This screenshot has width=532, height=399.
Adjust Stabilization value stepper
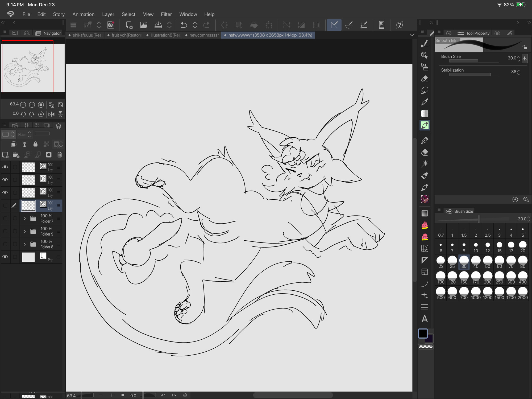pyautogui.click(x=519, y=72)
